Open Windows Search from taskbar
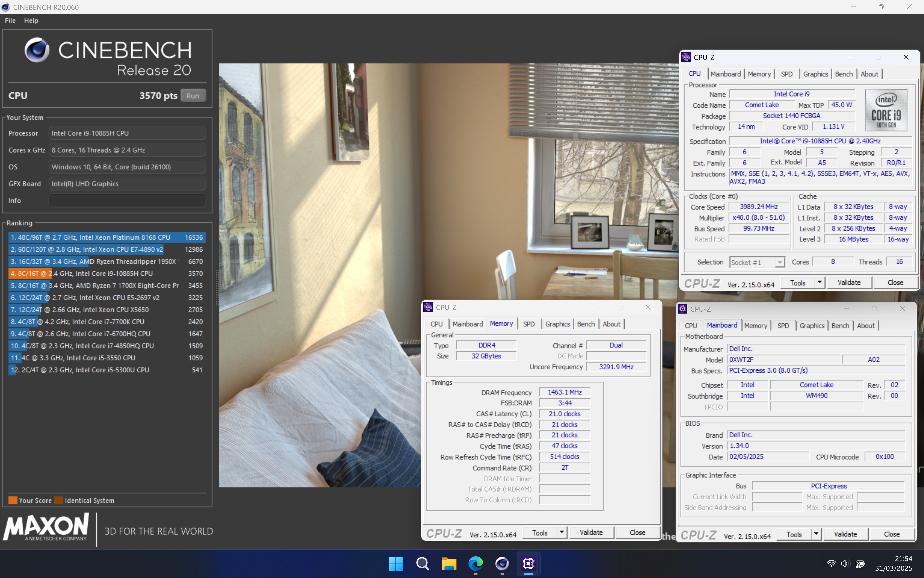This screenshot has height=578, width=924. [x=422, y=564]
